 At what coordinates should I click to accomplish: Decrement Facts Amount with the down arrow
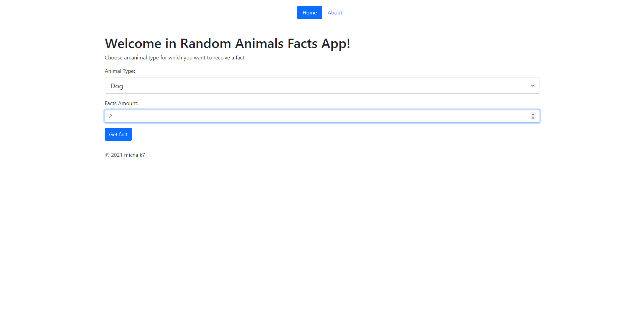coord(533,118)
